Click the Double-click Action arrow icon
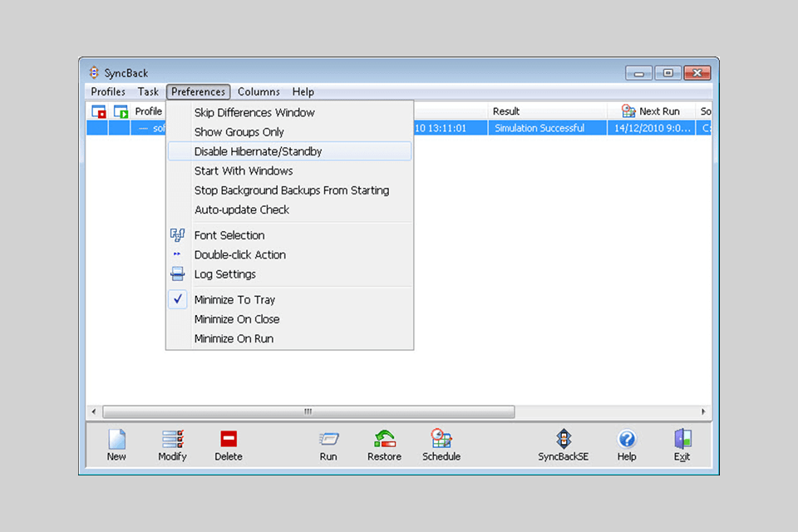This screenshot has height=532, width=798. click(x=177, y=254)
